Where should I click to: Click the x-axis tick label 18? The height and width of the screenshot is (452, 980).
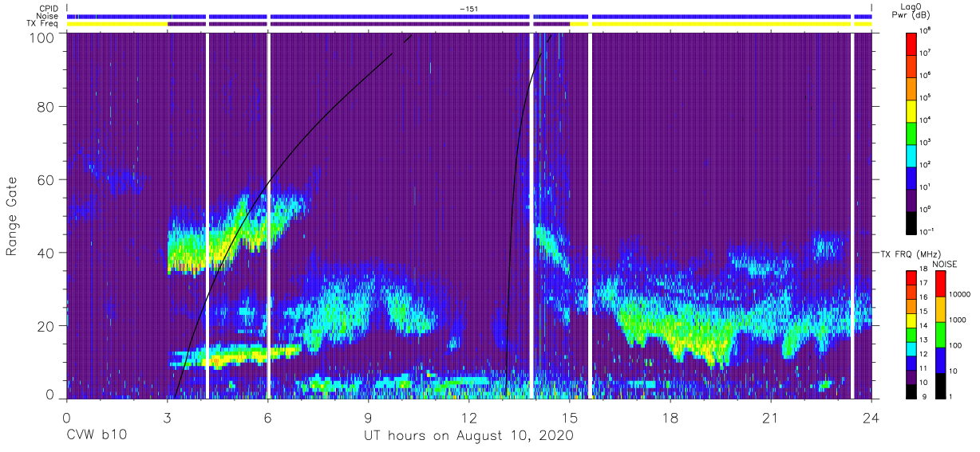(670, 417)
